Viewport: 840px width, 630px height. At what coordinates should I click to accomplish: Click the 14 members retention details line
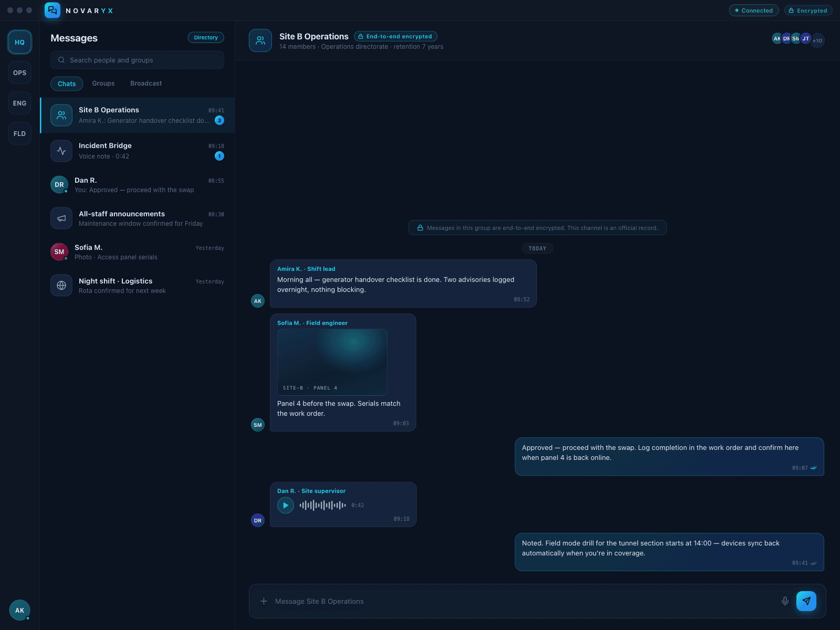point(361,47)
